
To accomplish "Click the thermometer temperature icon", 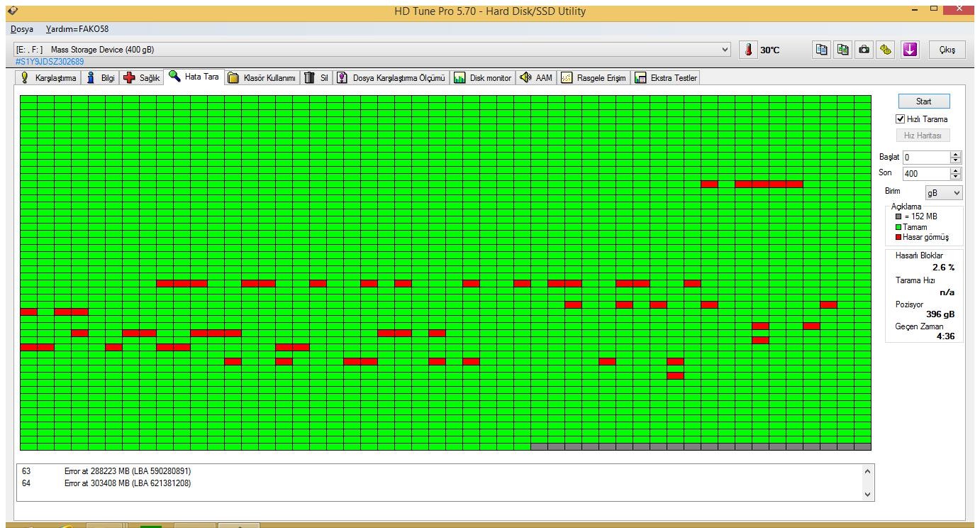I will click(748, 50).
